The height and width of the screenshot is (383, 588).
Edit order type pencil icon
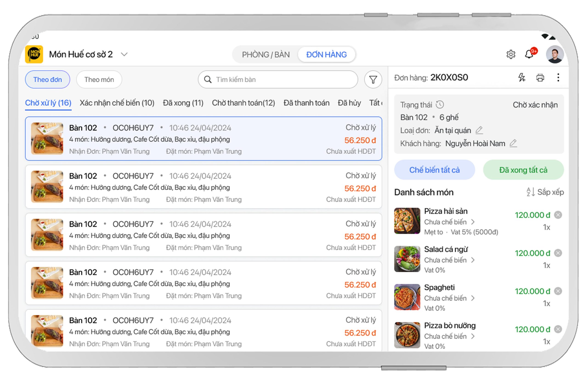tap(479, 130)
